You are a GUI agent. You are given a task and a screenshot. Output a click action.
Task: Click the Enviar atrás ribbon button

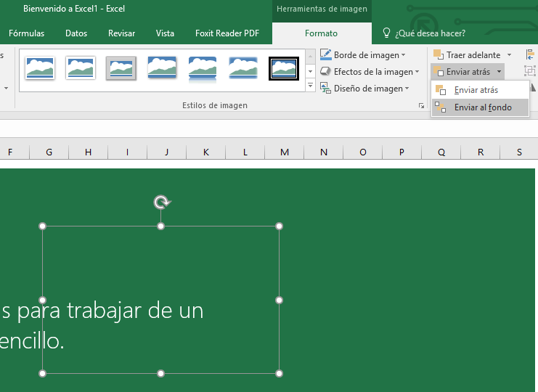(462, 72)
